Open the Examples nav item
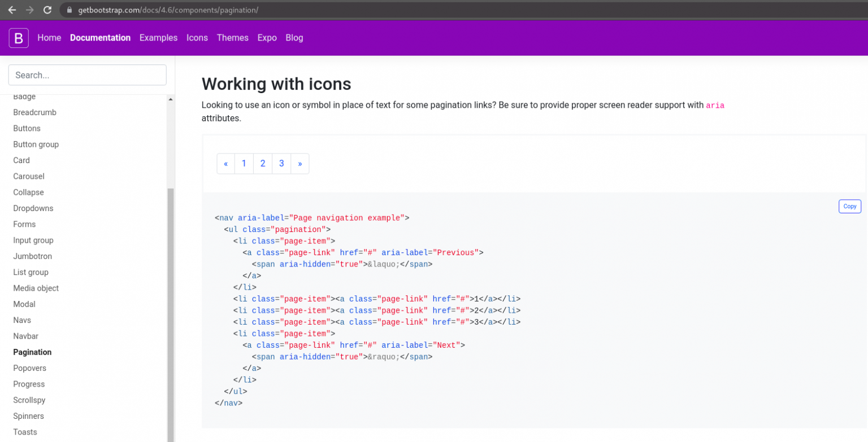 tap(158, 38)
